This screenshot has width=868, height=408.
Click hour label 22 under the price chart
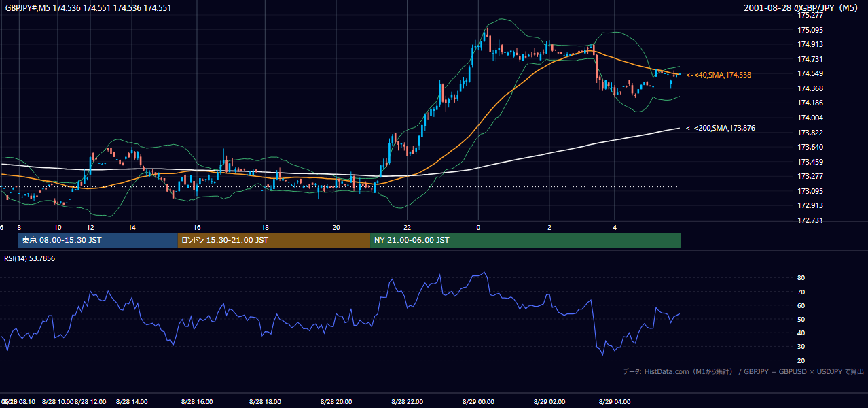tap(407, 227)
